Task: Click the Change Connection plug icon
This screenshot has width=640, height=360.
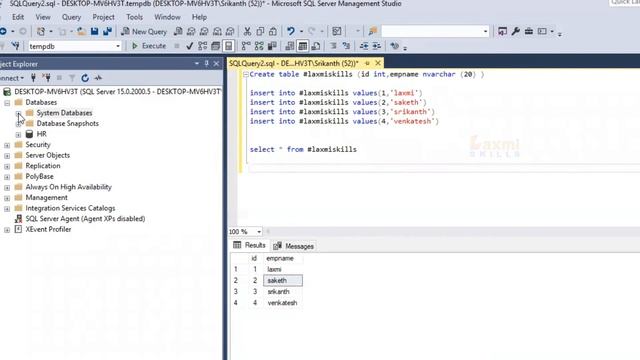Action: pyautogui.click(x=16, y=46)
